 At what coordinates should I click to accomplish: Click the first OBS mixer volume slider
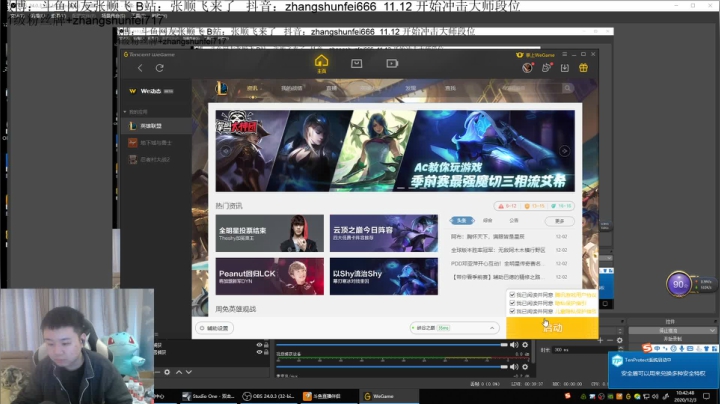click(391, 345)
